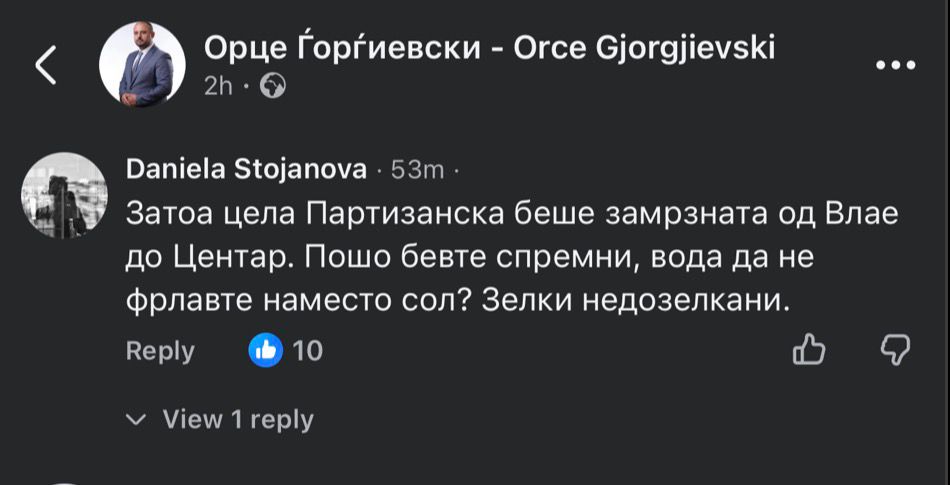Open Daniela Stojanova's avatar
The height and width of the screenshot is (485, 950).
pos(63,195)
